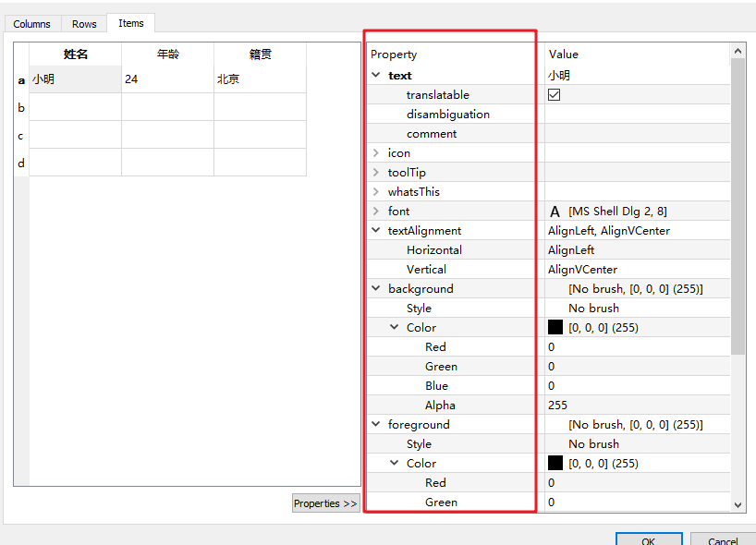Viewport: 756px width, 545px height.
Task: Expand the icon property row
Action: tap(376, 152)
